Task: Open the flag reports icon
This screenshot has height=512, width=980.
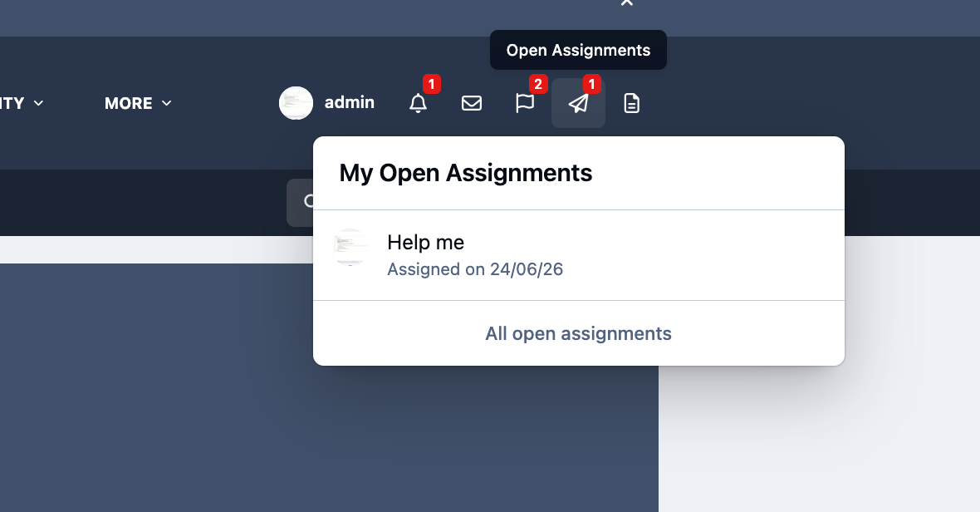Action: pyautogui.click(x=525, y=103)
